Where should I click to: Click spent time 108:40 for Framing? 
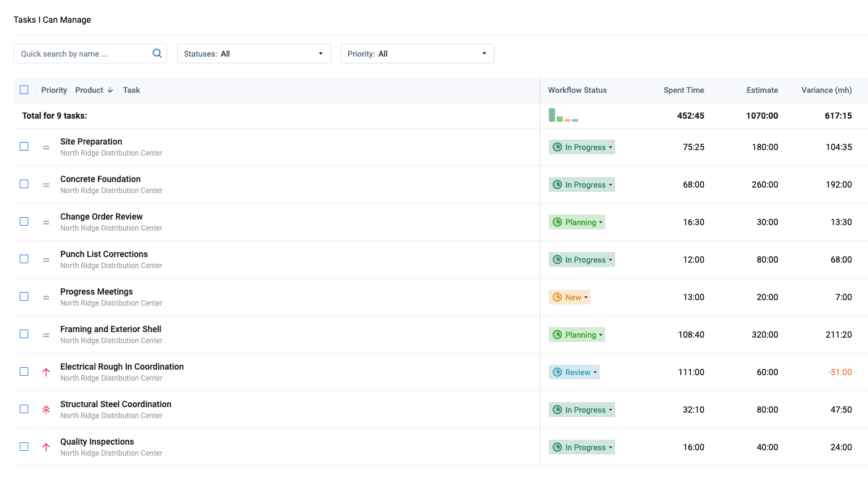tap(691, 335)
